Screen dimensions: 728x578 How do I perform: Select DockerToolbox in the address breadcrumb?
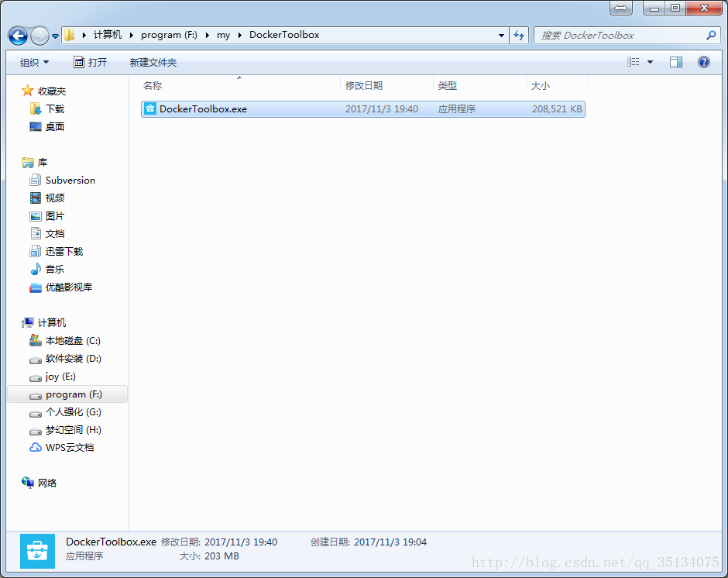pos(284,35)
